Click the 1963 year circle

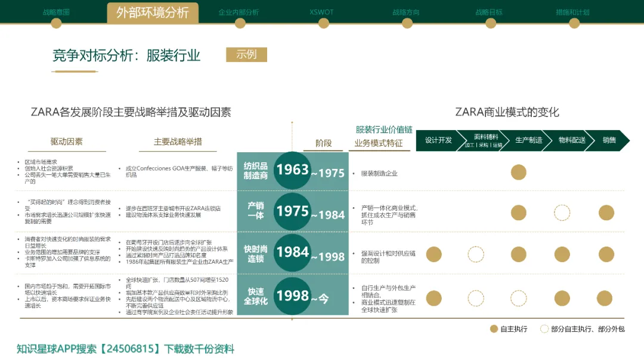pyautogui.click(x=292, y=170)
